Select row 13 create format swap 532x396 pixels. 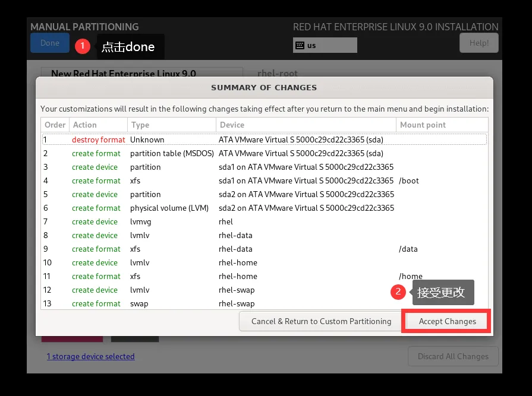(x=265, y=303)
